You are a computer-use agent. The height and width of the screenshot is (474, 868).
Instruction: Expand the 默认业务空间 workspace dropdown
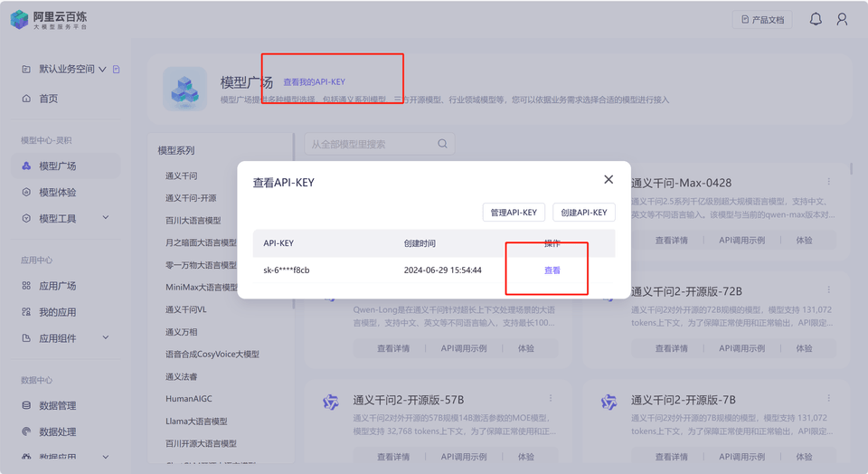coord(102,70)
